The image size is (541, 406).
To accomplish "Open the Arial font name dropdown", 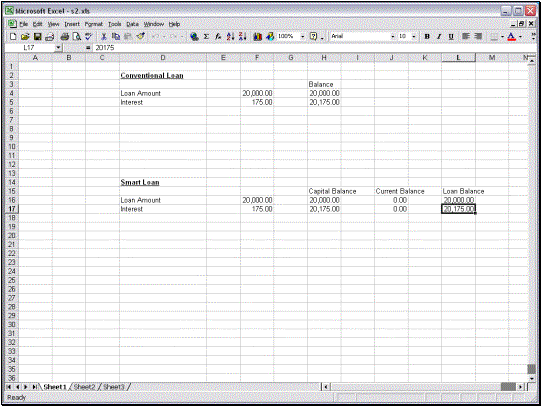I will pos(393,36).
